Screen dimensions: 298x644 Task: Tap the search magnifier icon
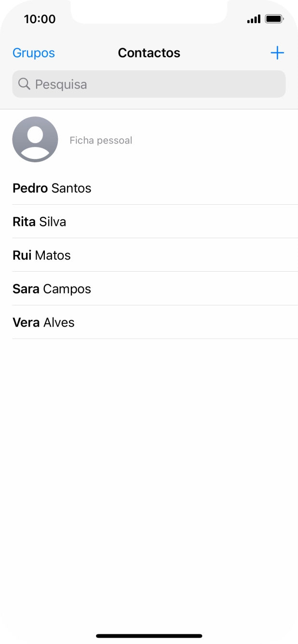[24, 84]
